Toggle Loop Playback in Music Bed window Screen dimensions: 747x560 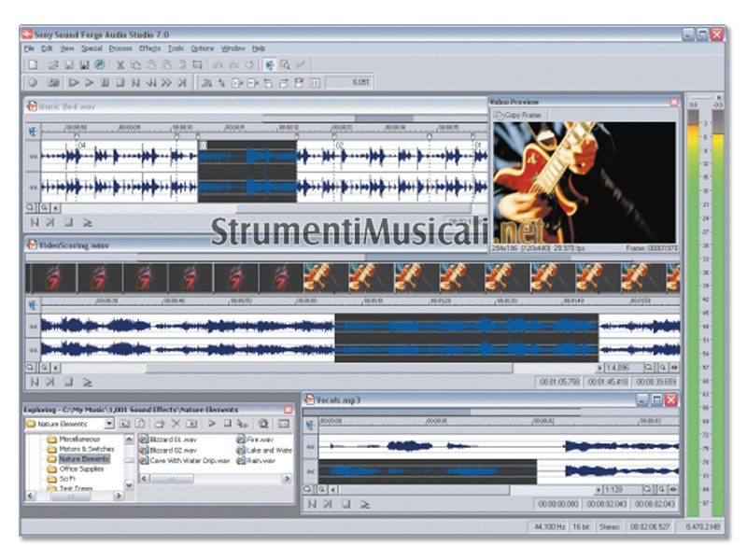pyautogui.click(x=88, y=223)
